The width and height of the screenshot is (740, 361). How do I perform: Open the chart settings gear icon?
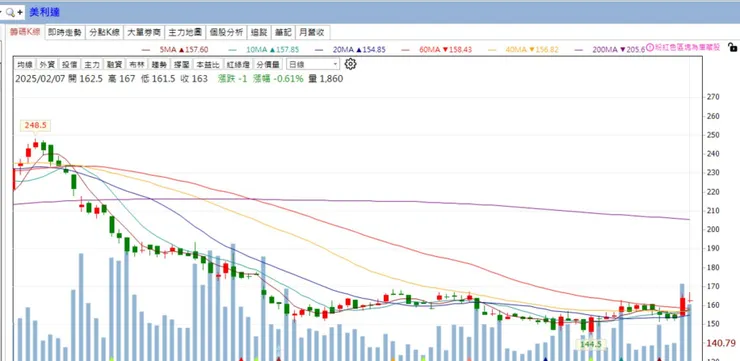point(350,64)
